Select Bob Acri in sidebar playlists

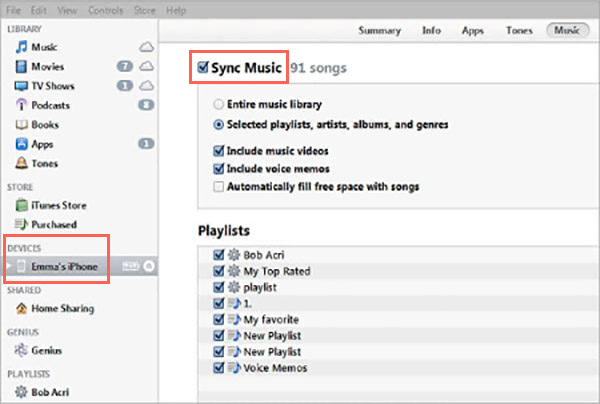click(80, 392)
